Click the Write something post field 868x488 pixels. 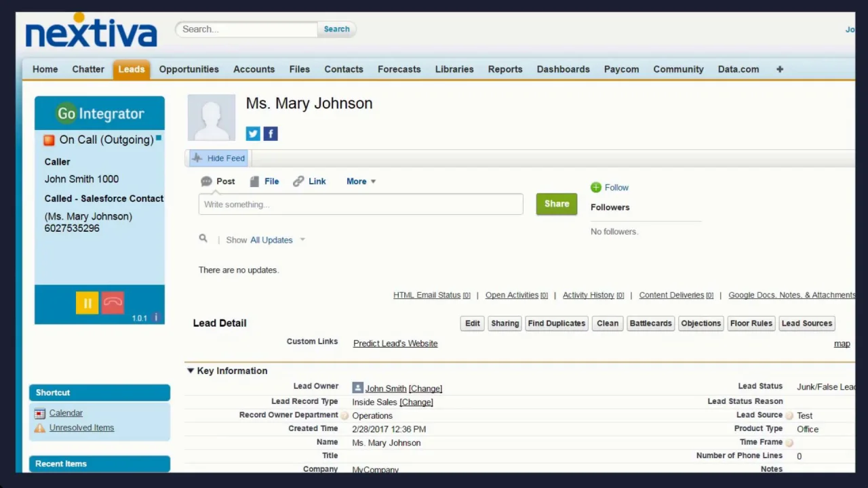(x=361, y=205)
